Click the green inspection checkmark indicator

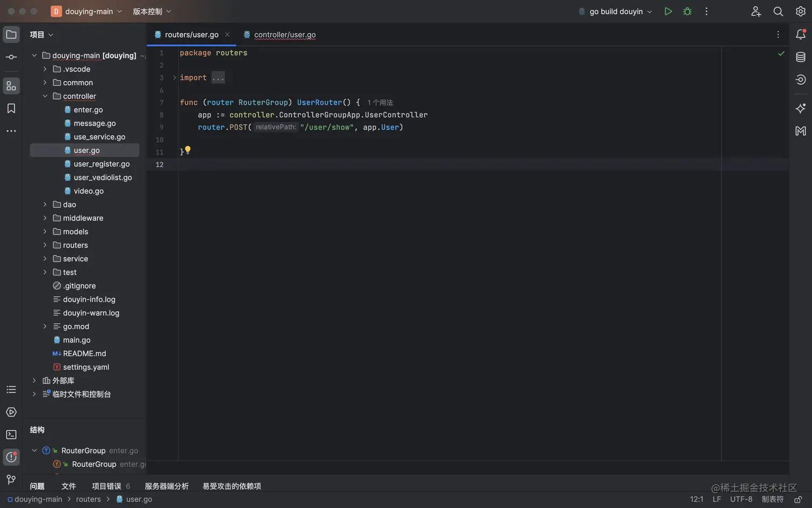coord(781,53)
